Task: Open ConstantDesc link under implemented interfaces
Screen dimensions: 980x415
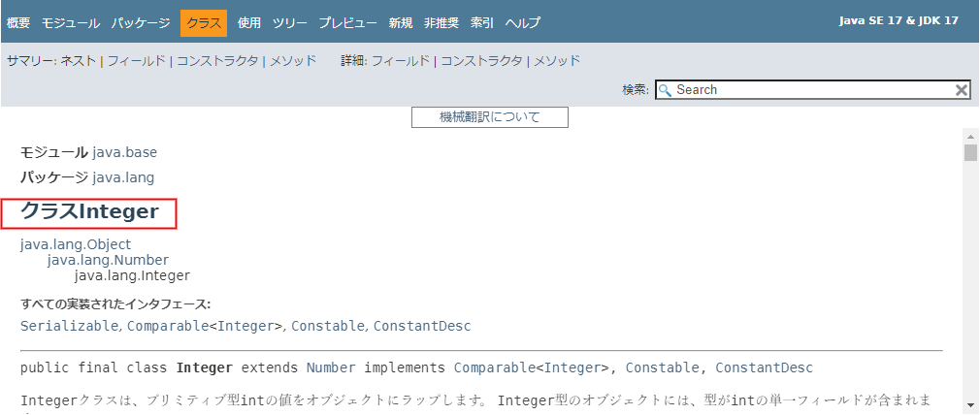Action: tap(422, 326)
